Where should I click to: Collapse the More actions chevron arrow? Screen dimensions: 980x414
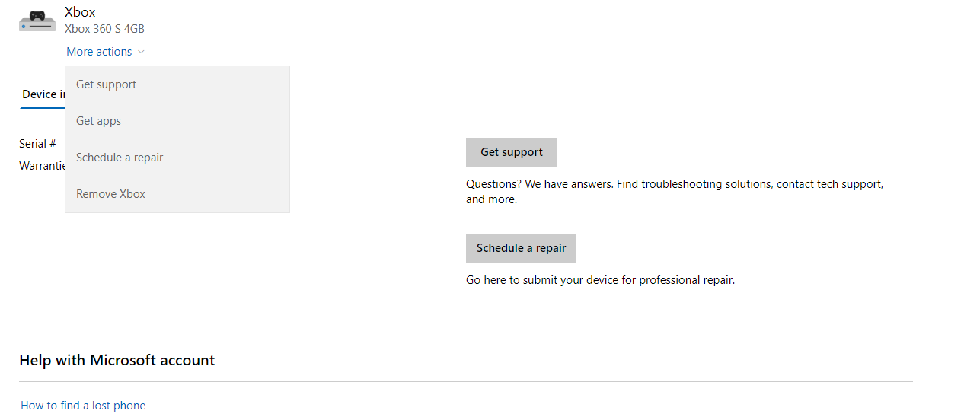[x=141, y=52]
